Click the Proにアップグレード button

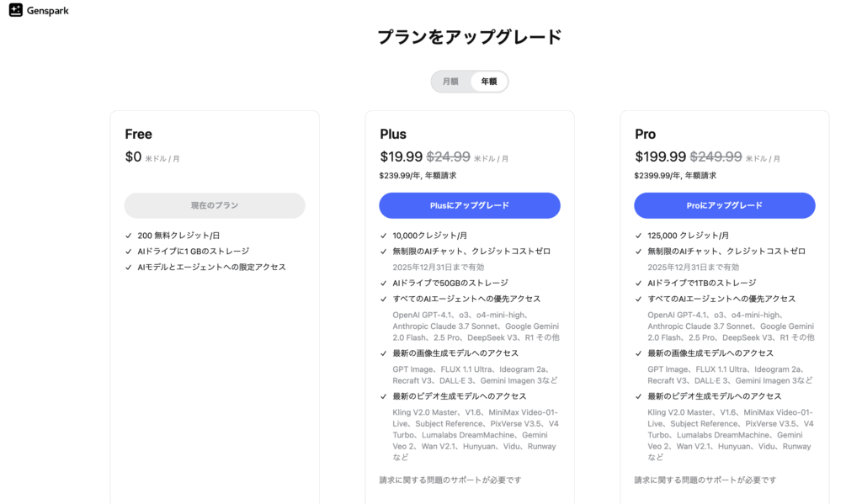coord(725,205)
